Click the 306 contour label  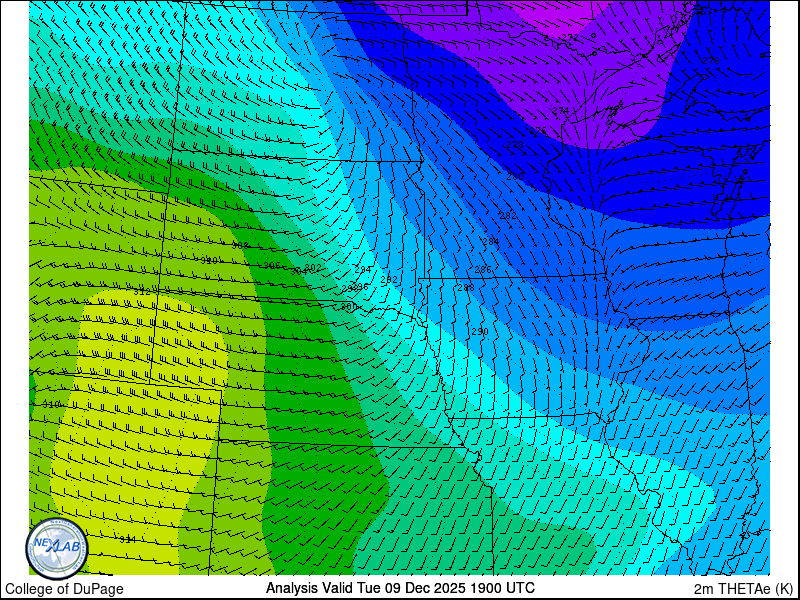[272, 265]
